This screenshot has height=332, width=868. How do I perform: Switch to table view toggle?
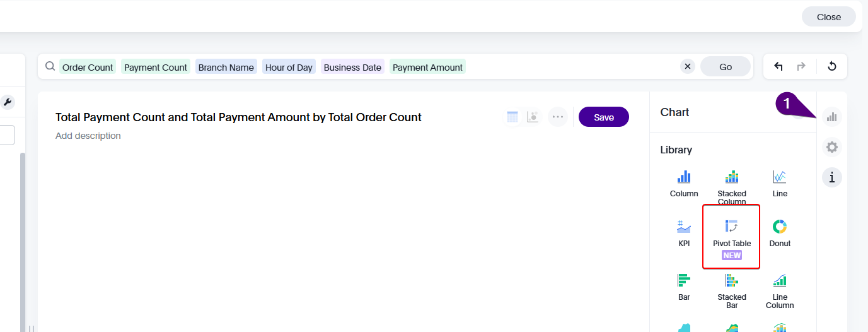pyautogui.click(x=512, y=117)
